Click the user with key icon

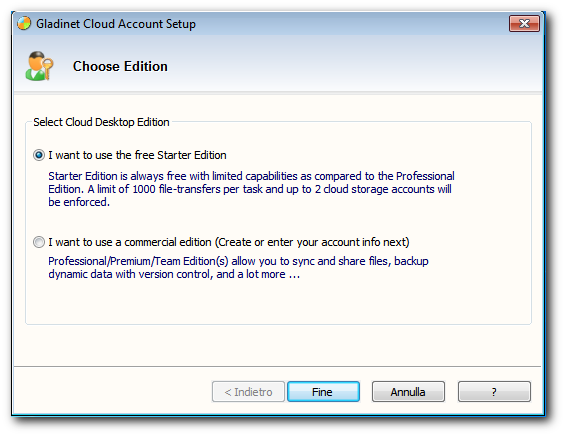click(x=39, y=66)
